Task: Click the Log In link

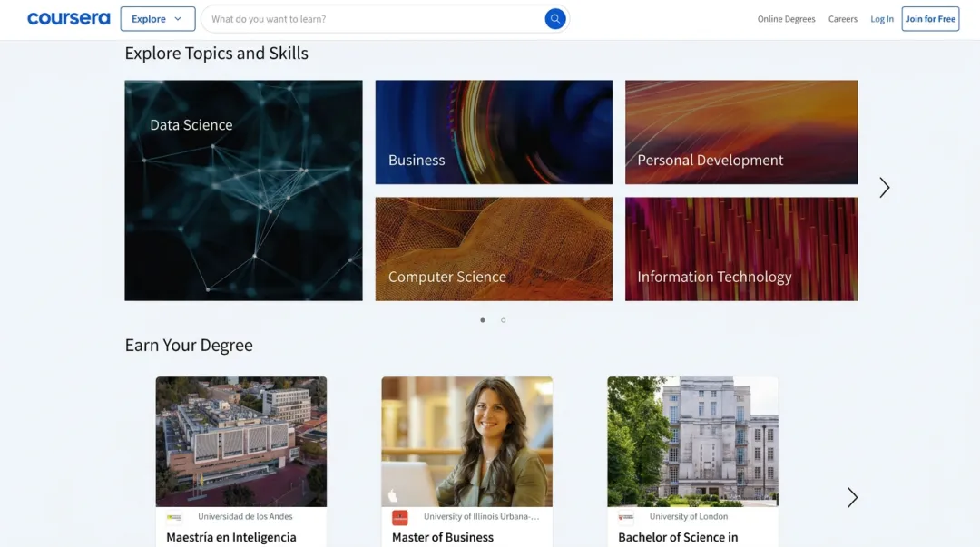Action: click(x=882, y=19)
